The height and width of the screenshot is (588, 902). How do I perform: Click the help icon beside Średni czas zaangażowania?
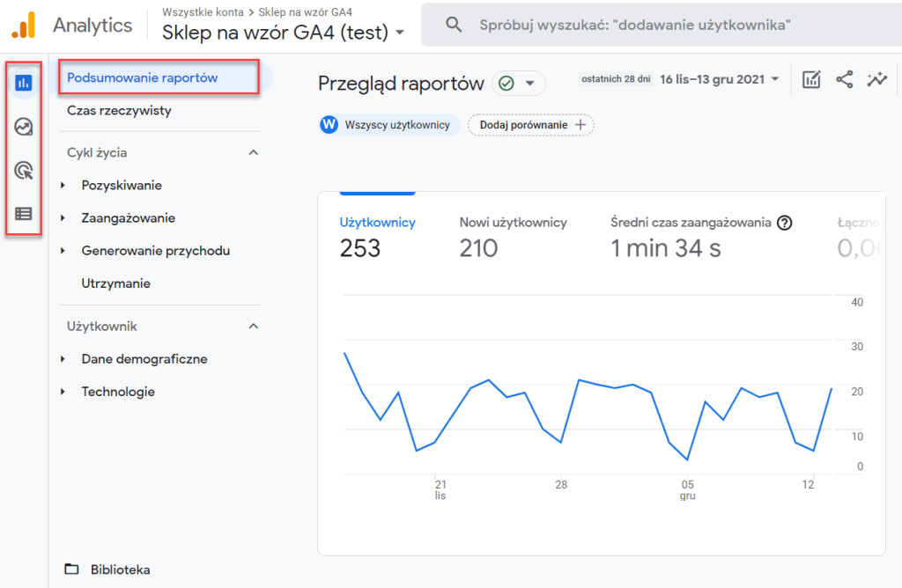click(784, 223)
